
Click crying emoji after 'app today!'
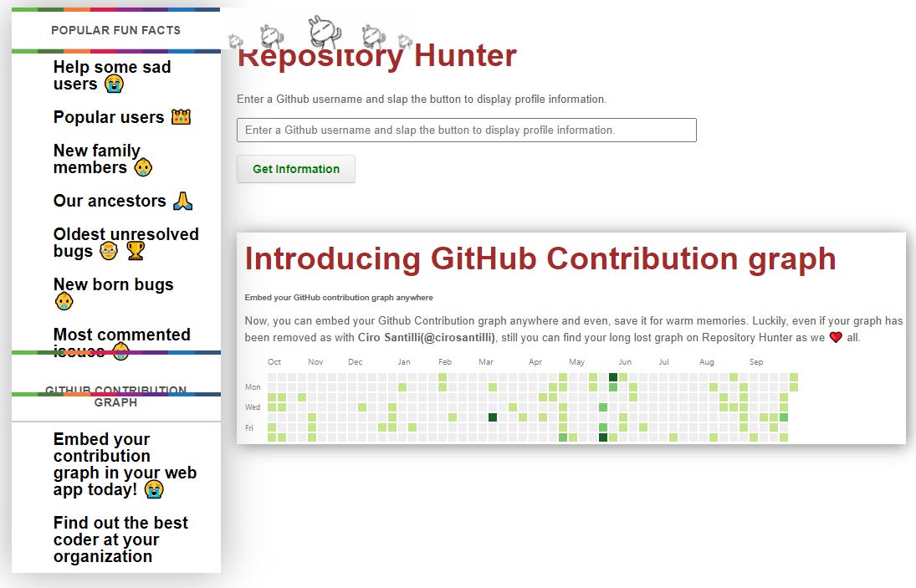[x=154, y=489]
